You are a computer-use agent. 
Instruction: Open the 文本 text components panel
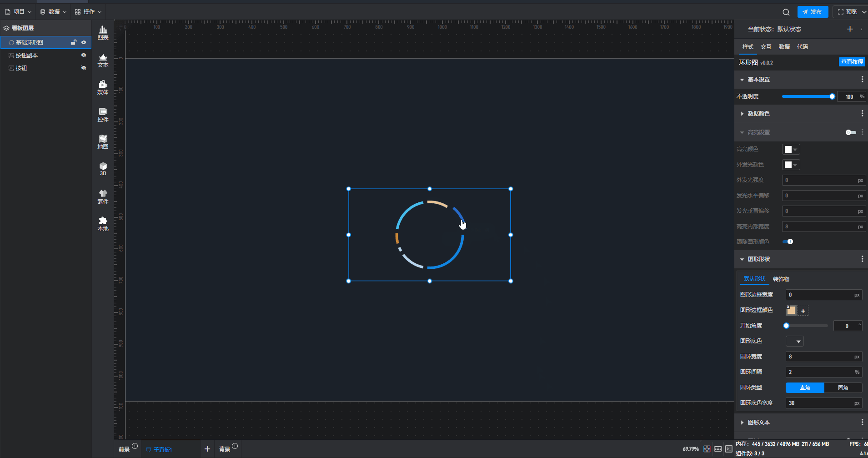coord(103,60)
